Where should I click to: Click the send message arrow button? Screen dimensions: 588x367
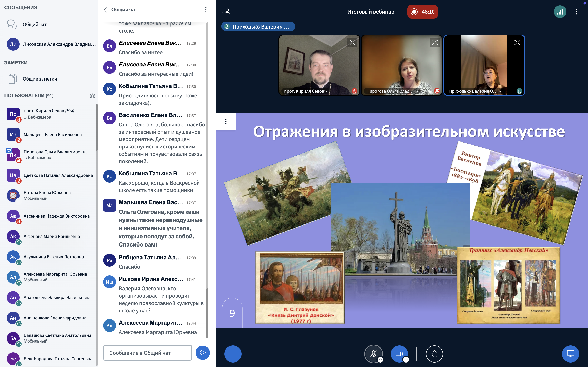202,353
